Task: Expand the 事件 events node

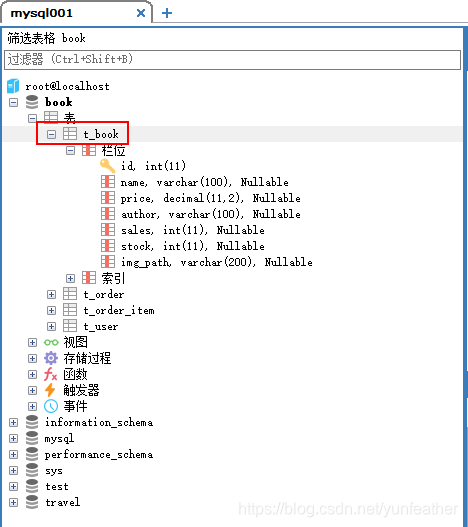Action: (32, 407)
